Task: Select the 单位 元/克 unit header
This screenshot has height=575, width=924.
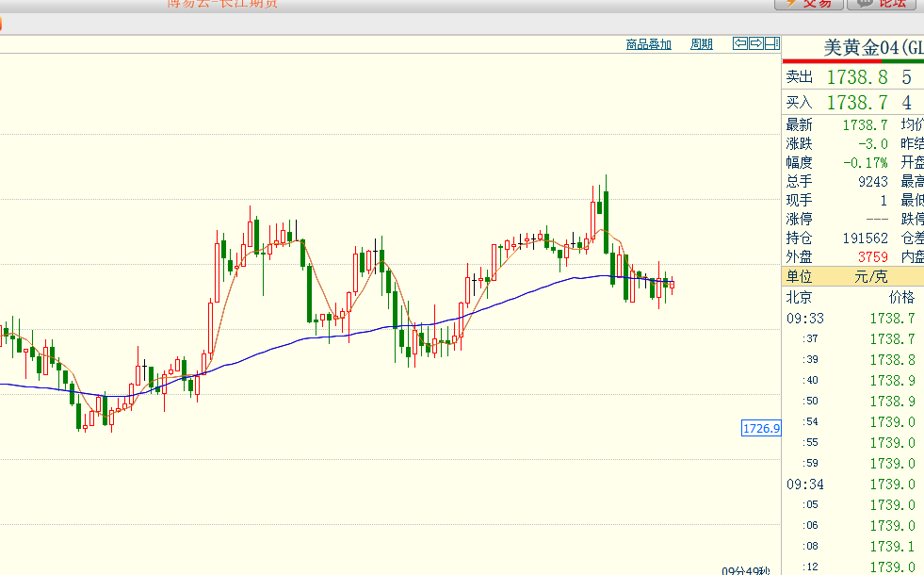Action: click(852, 276)
